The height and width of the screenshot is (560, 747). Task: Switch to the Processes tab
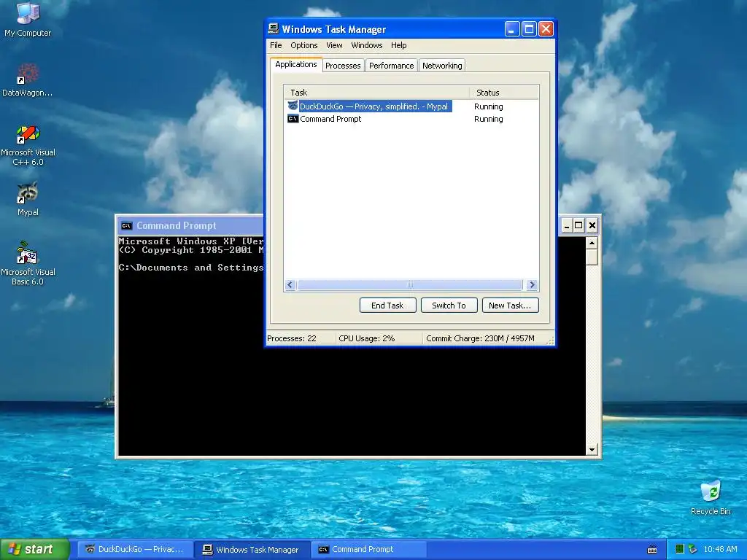pos(343,66)
